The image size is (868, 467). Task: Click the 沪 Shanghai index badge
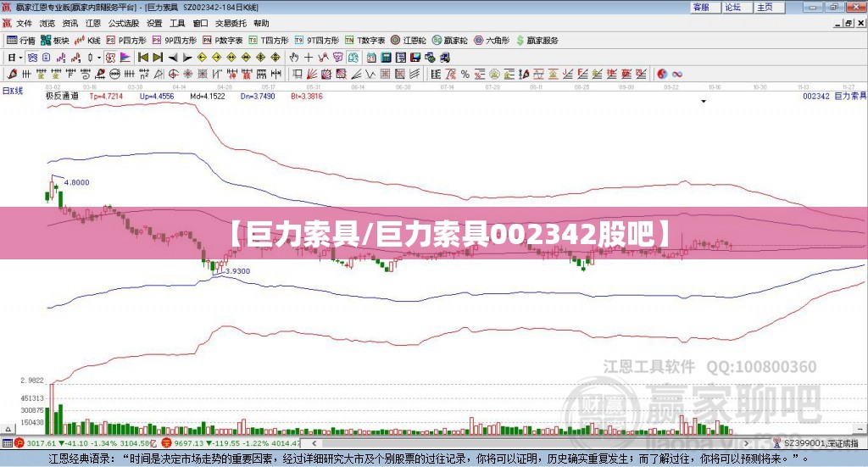click(x=19, y=443)
